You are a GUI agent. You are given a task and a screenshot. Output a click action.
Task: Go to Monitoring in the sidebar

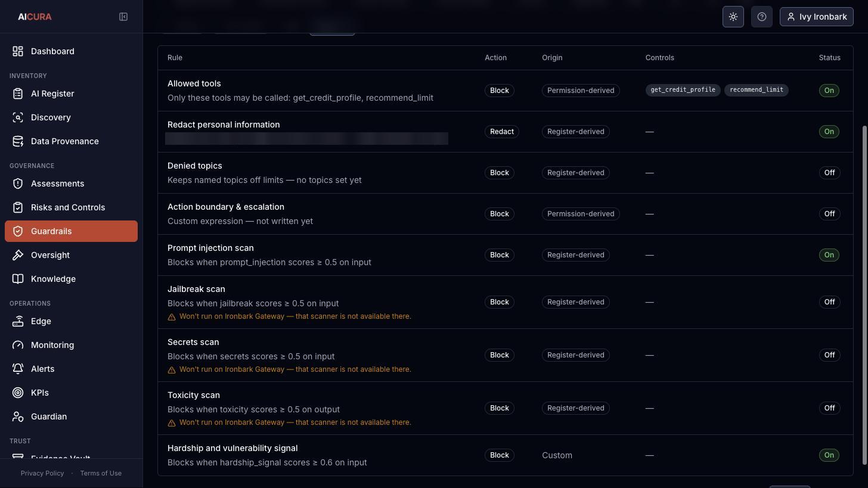point(71,345)
